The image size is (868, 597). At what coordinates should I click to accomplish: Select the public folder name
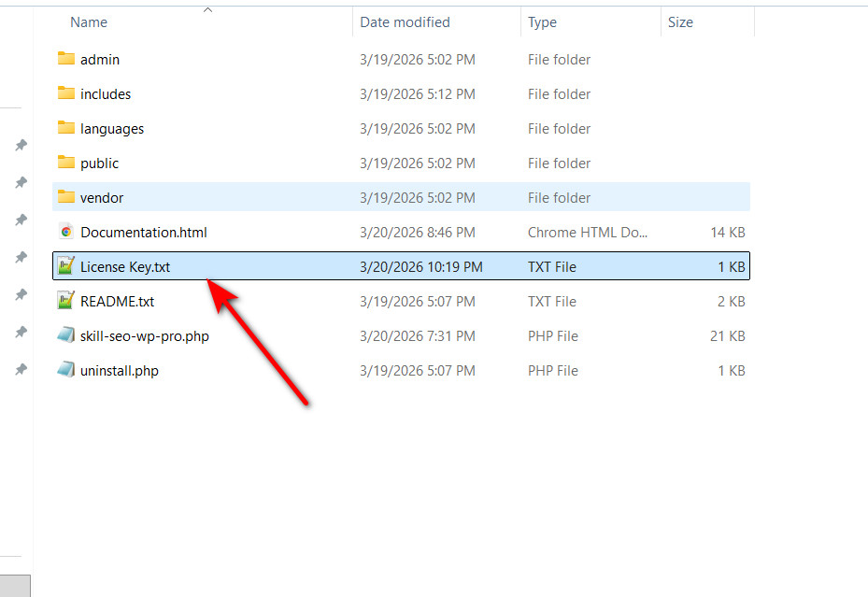pos(99,163)
